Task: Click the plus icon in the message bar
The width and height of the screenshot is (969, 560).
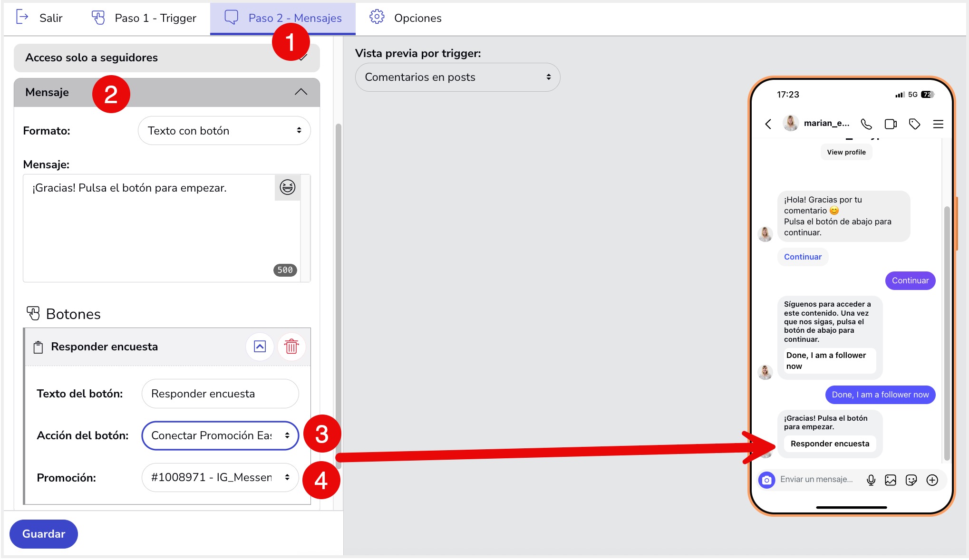Action: tap(932, 480)
